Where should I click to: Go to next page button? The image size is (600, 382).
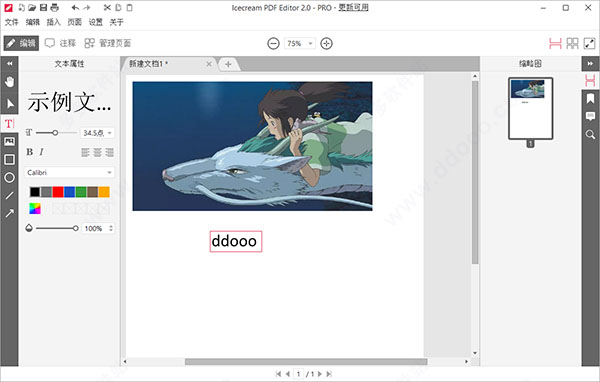tap(320, 374)
